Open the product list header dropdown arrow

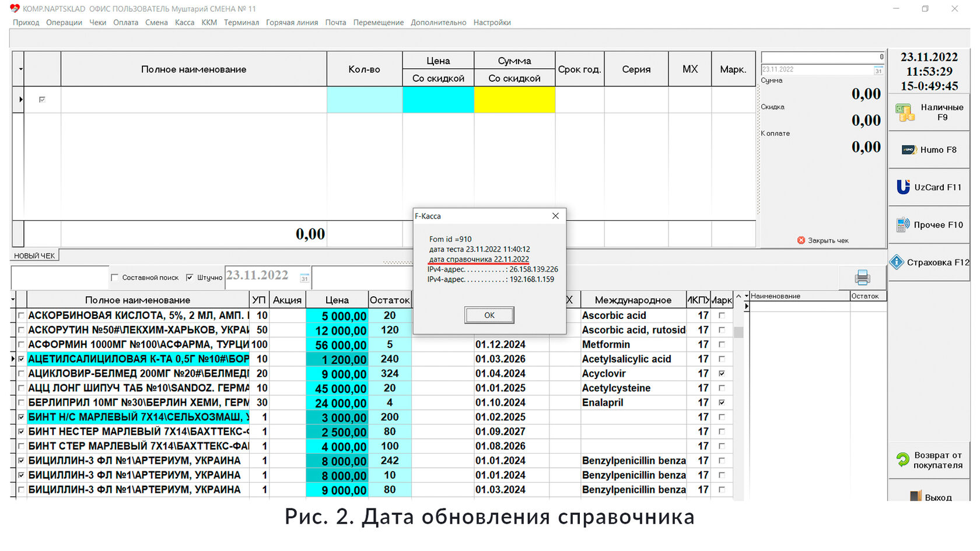pos(13,300)
